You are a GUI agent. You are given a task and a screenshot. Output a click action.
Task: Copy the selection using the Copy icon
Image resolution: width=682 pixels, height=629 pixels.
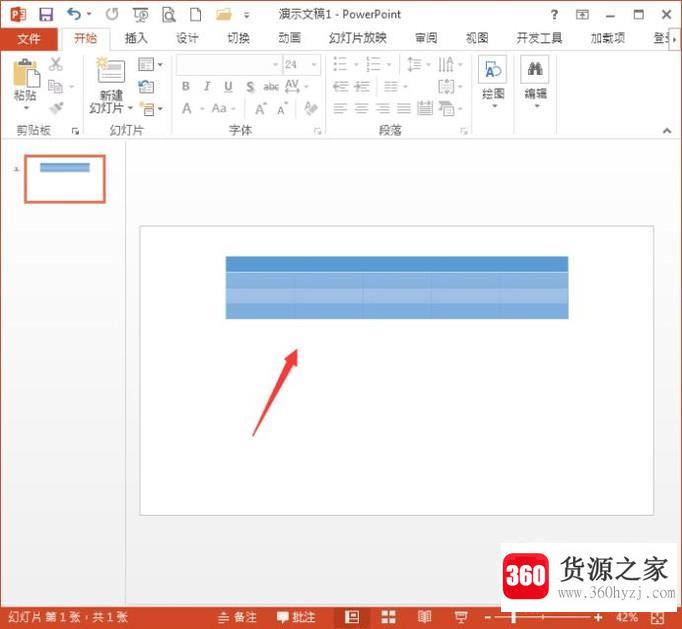56,86
